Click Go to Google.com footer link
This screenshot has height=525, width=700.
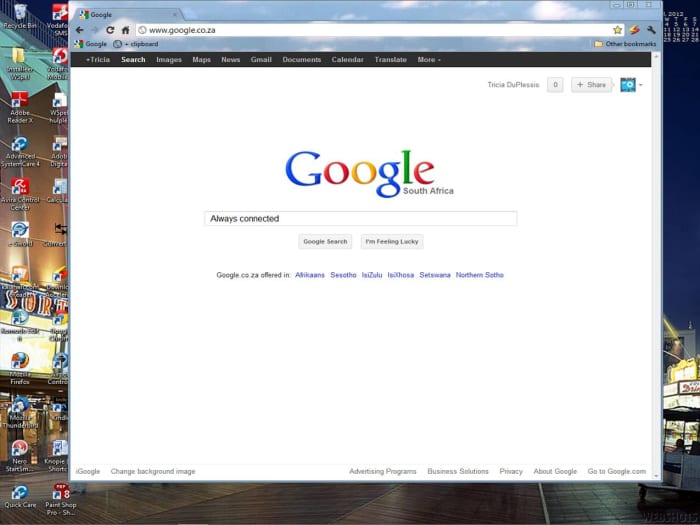click(x=617, y=471)
